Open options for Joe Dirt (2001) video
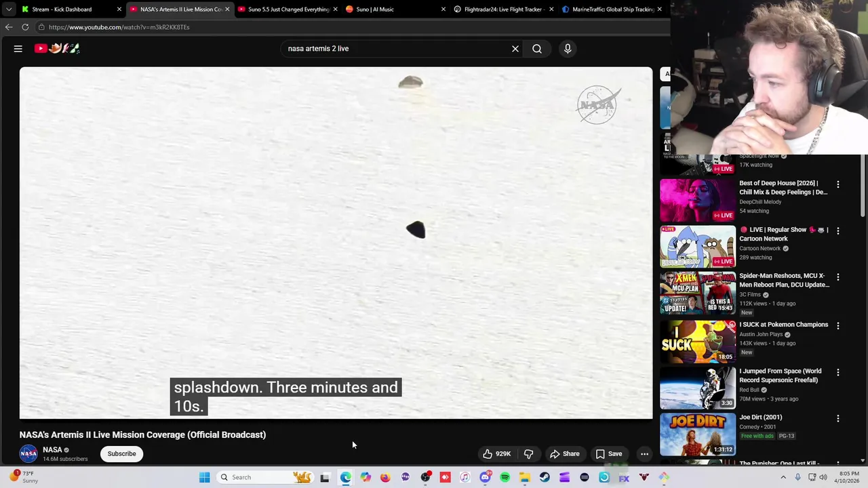 (x=838, y=419)
